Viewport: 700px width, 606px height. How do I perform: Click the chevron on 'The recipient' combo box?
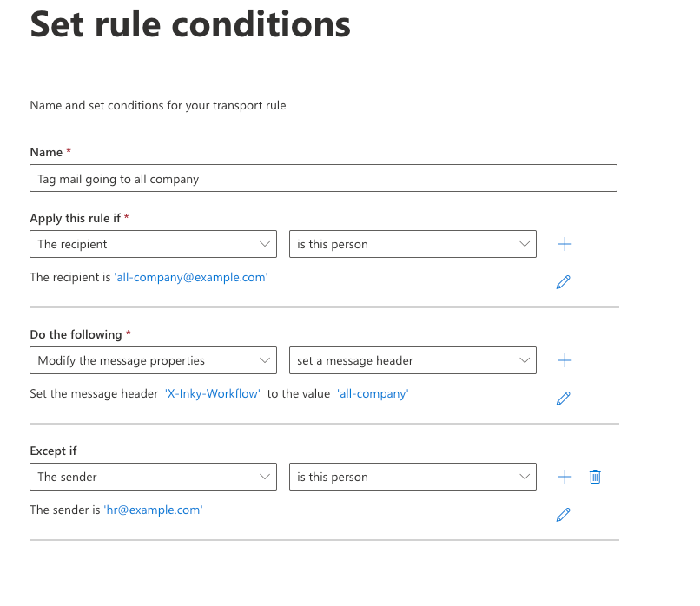[x=265, y=244]
